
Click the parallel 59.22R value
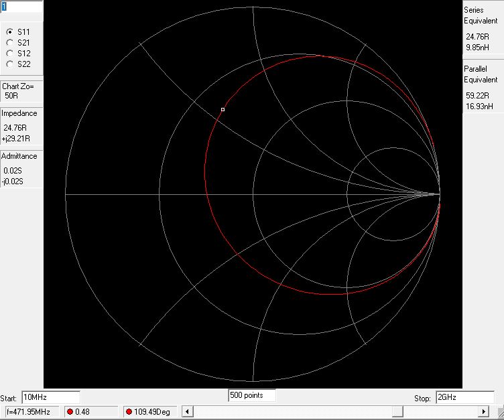[x=477, y=95]
